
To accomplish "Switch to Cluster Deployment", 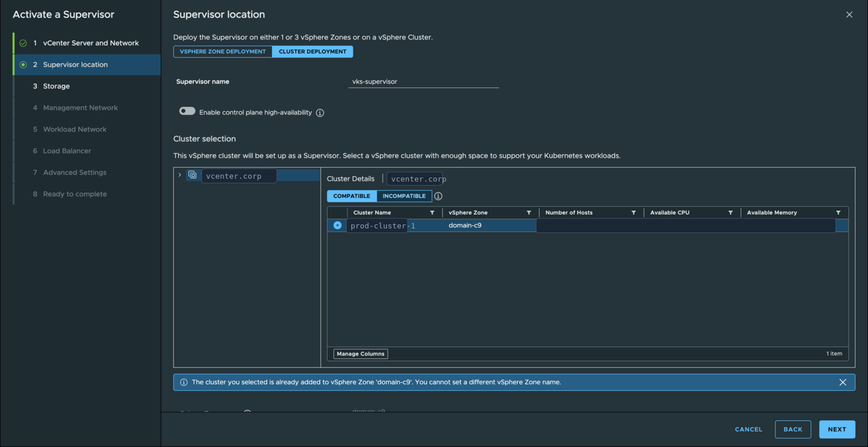I will pos(312,51).
